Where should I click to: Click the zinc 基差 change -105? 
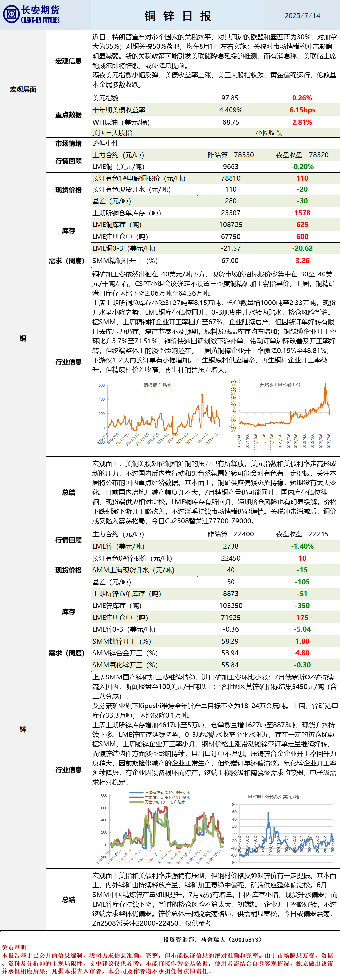click(x=302, y=582)
